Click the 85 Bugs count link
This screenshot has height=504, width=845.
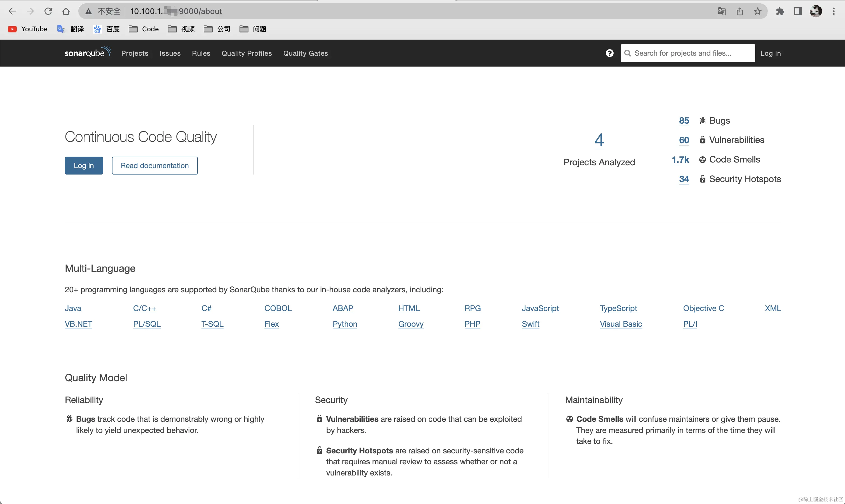click(x=684, y=121)
